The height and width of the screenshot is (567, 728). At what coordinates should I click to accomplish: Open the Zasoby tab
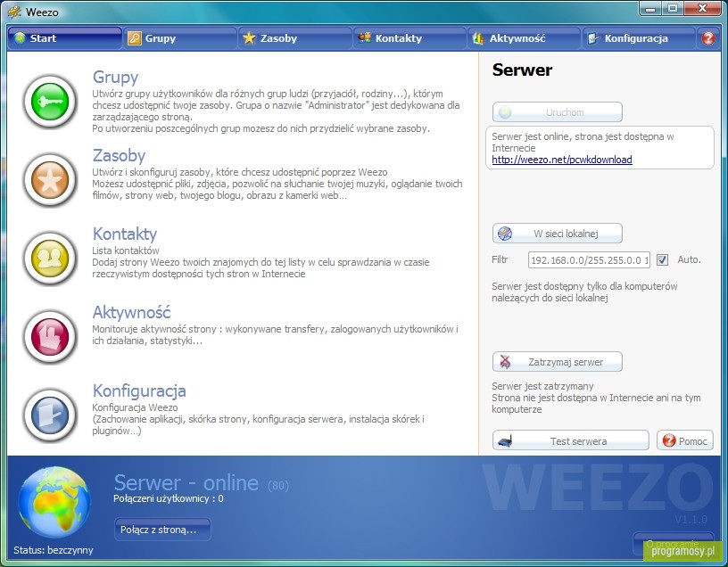(x=294, y=38)
